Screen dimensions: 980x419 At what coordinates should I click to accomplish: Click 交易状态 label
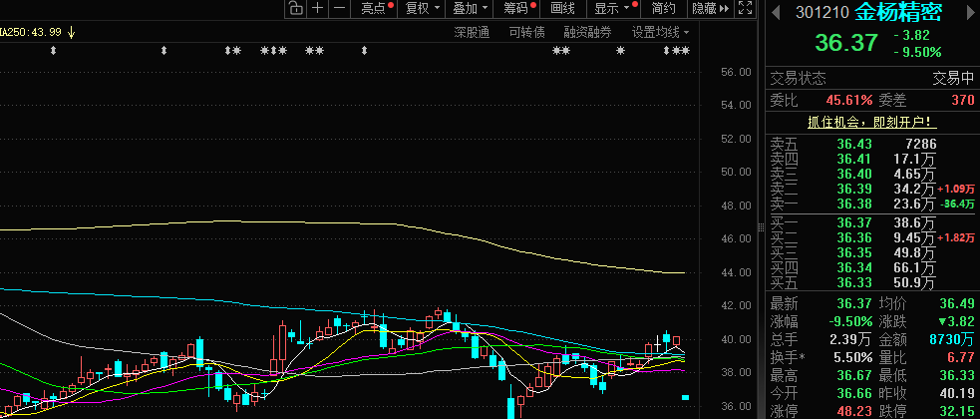798,78
